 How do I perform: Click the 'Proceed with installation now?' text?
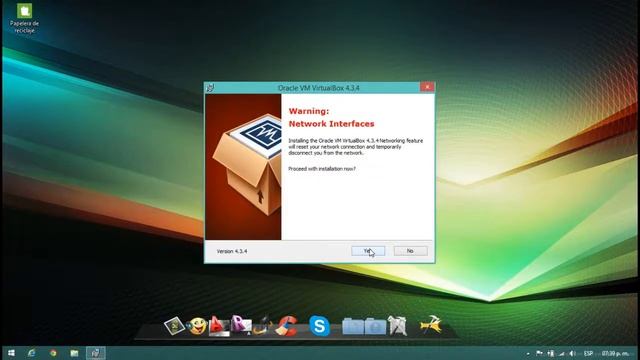tap(322, 169)
